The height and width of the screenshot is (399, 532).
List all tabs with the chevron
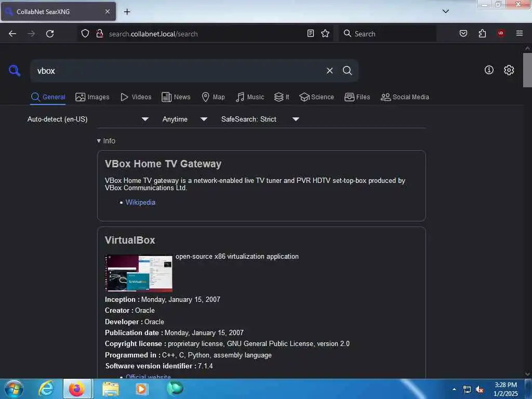click(x=446, y=11)
